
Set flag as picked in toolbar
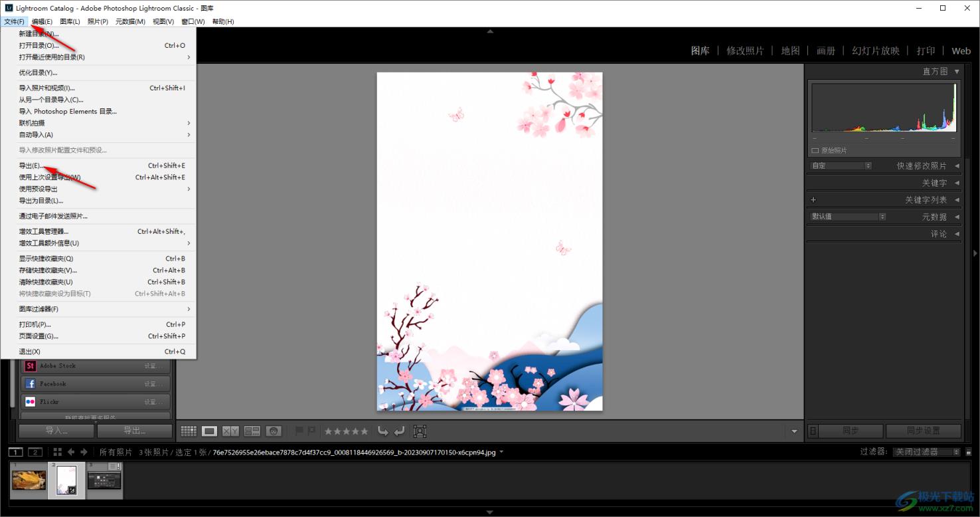pyautogui.click(x=299, y=431)
